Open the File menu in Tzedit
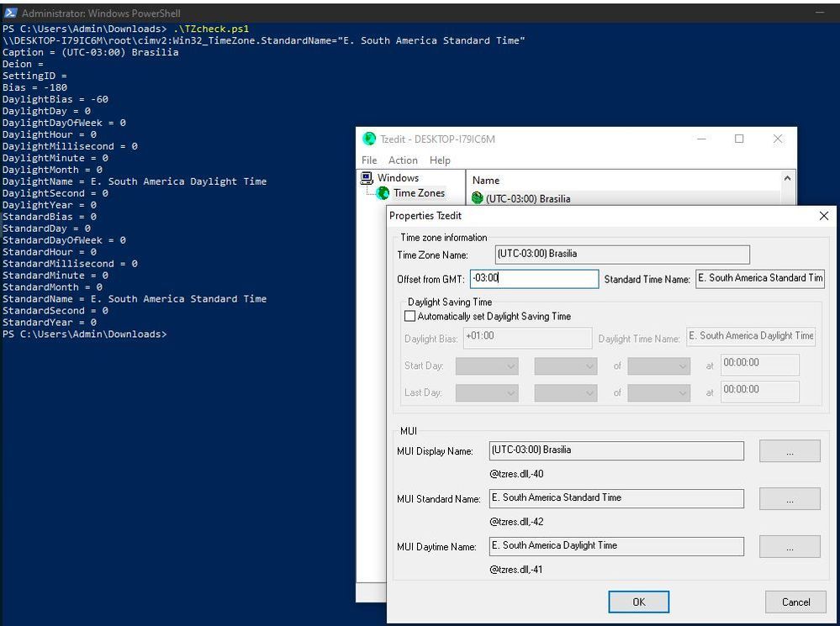Viewport: 840px width, 626px height. [x=369, y=160]
